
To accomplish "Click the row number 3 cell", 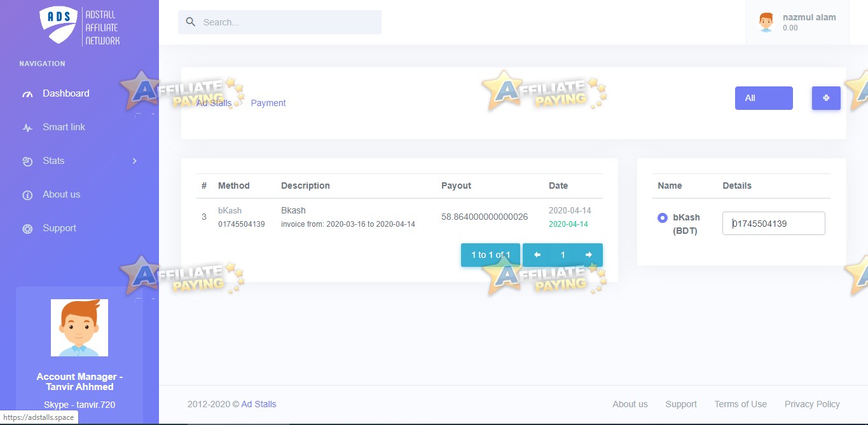I will pyautogui.click(x=204, y=217).
